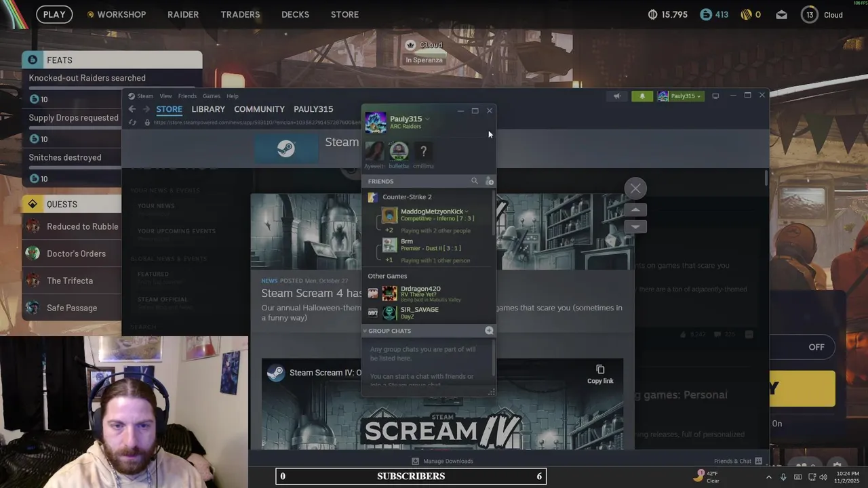The image size is (868, 488).
Task: Click the third currency counter showing 0
Action: 751,14
